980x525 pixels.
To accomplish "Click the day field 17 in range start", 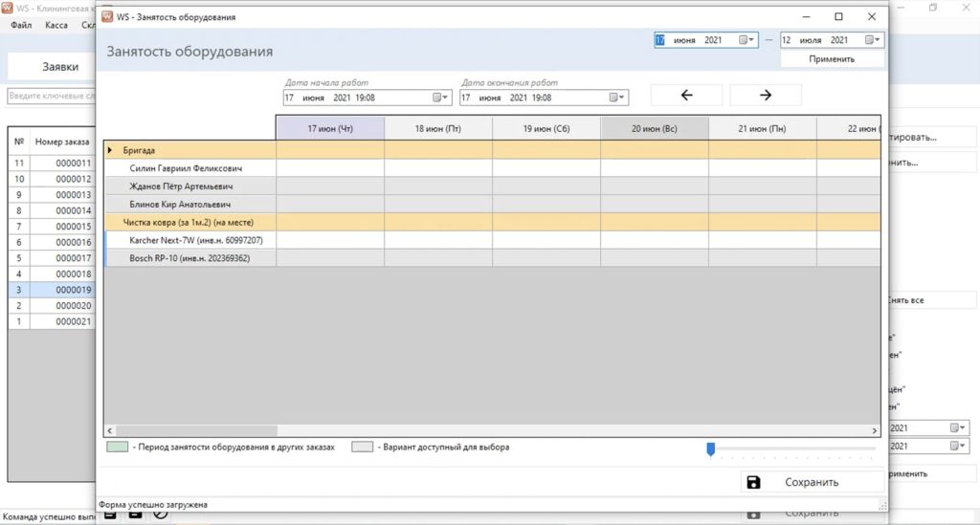I will (x=660, y=40).
